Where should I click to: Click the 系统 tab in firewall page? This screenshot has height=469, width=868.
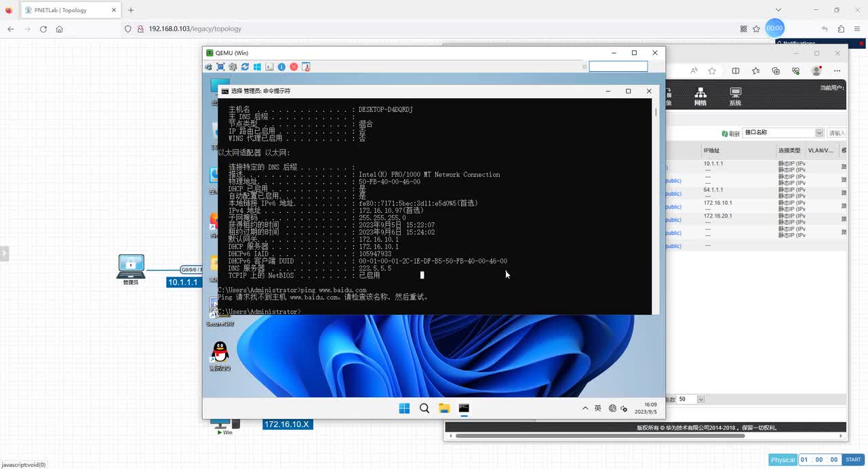pos(735,97)
